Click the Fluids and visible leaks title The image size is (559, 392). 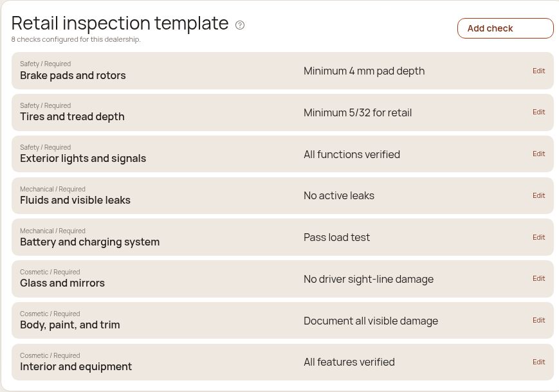point(75,200)
